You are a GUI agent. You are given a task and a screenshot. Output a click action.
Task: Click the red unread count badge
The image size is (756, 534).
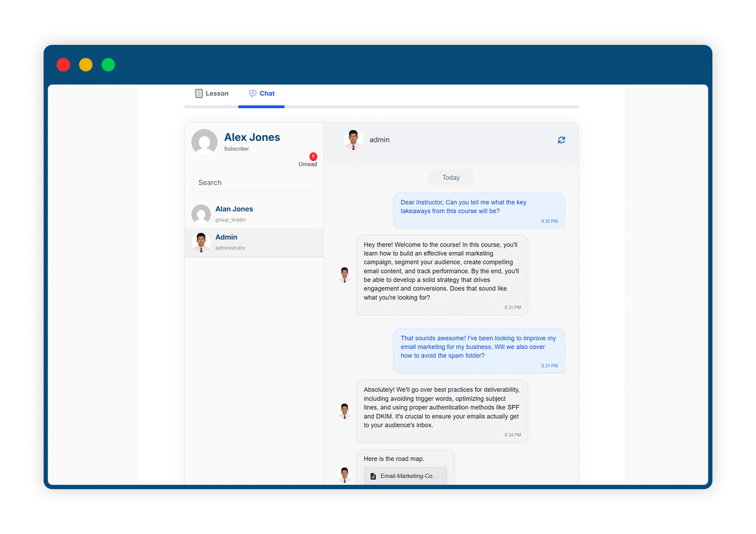pyautogui.click(x=313, y=156)
